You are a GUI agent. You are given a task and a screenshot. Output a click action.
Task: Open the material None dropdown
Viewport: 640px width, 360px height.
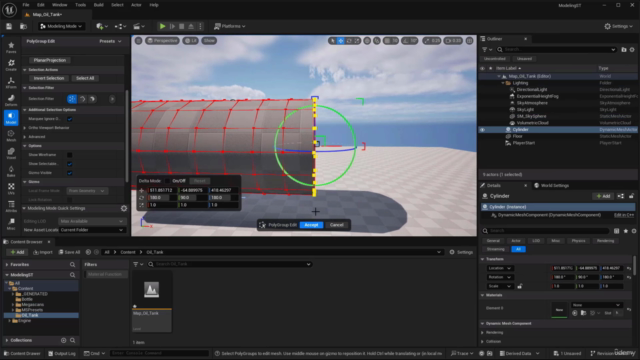coord(596,305)
